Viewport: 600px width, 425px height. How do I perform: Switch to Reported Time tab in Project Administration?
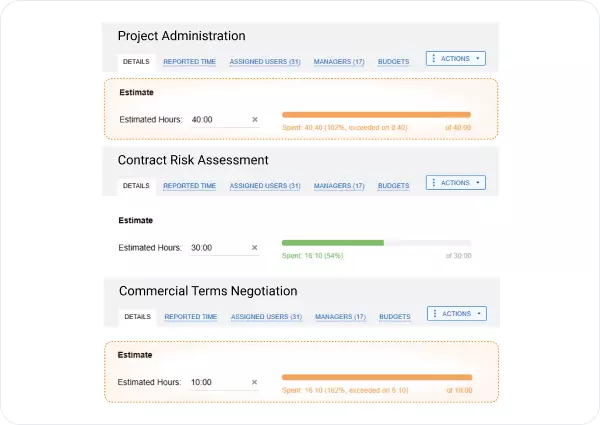click(189, 62)
